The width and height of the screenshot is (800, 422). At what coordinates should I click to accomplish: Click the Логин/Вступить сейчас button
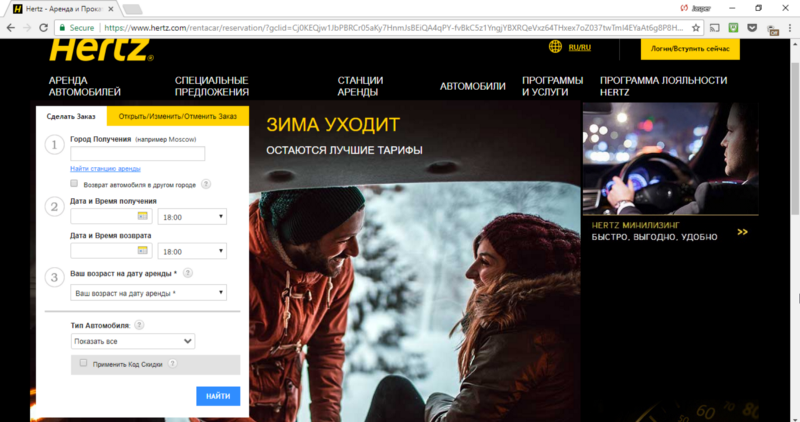coord(690,49)
